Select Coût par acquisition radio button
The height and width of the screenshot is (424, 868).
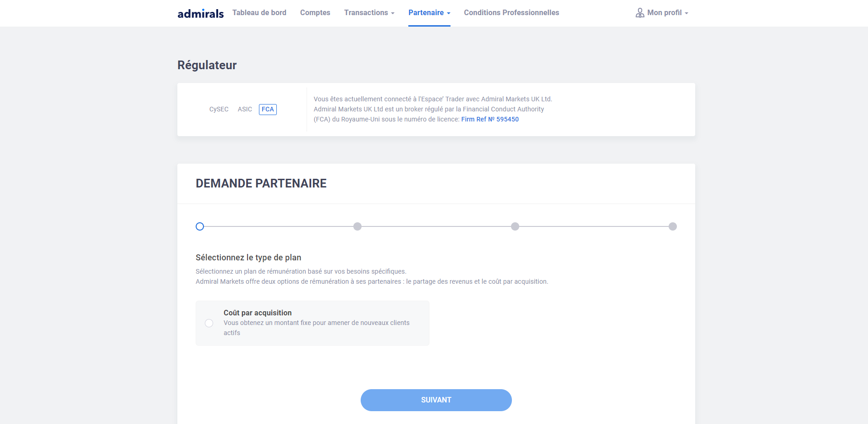[209, 323]
